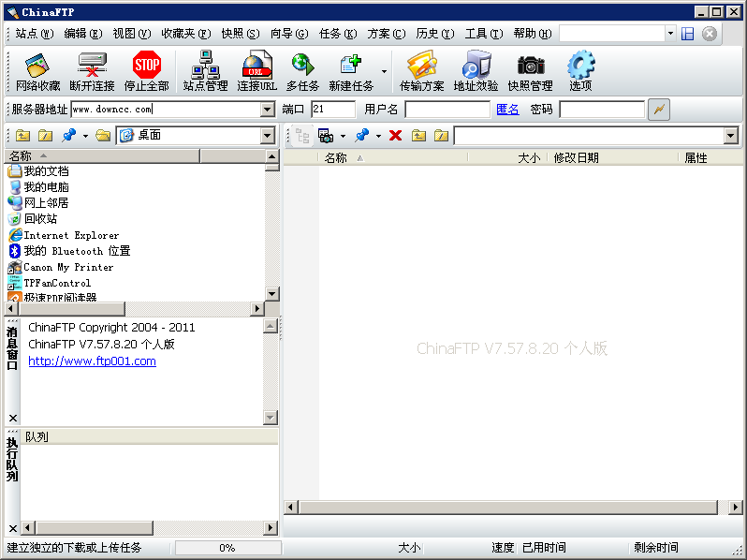
Task: Select 我的文档 in local list
Action: point(39,171)
